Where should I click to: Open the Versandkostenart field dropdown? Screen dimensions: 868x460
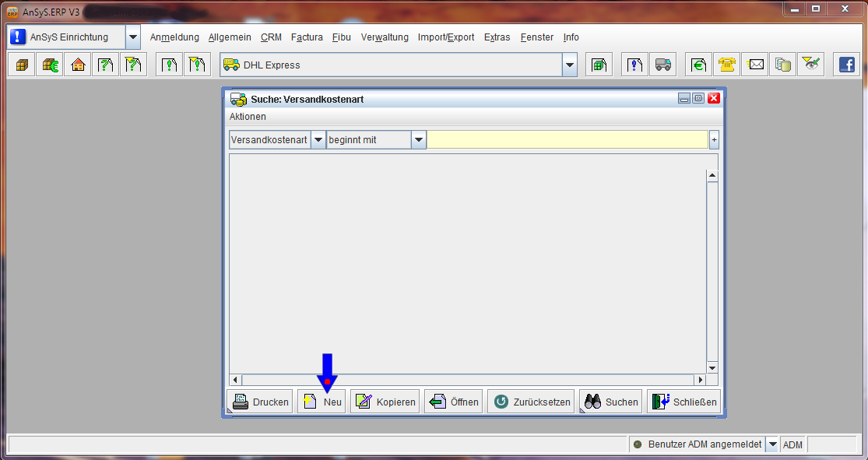click(318, 140)
